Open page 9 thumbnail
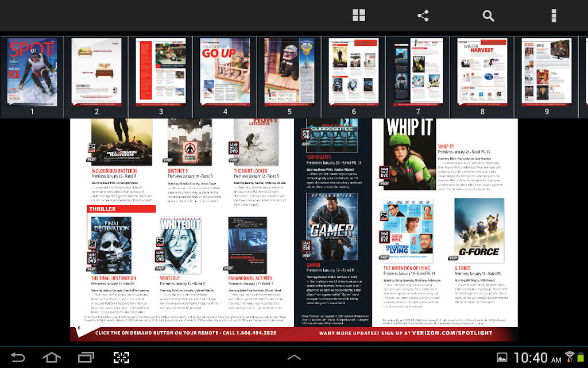The width and height of the screenshot is (588, 368). 547,72
